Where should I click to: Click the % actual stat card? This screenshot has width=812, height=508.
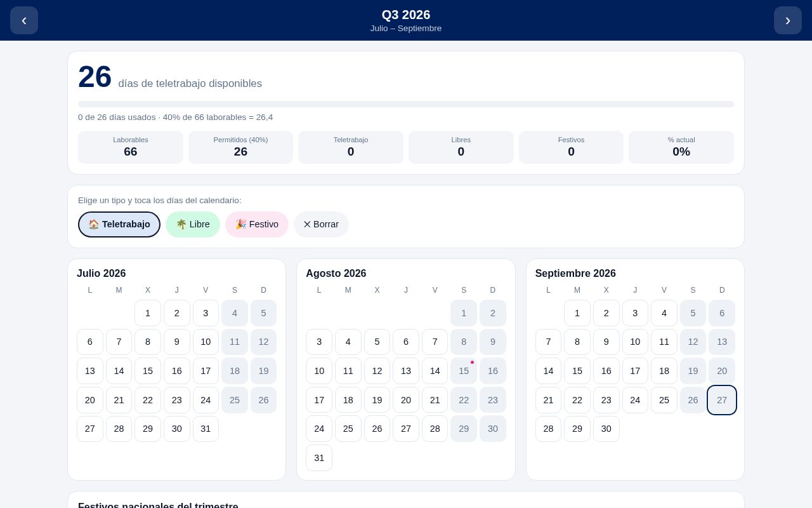681,147
